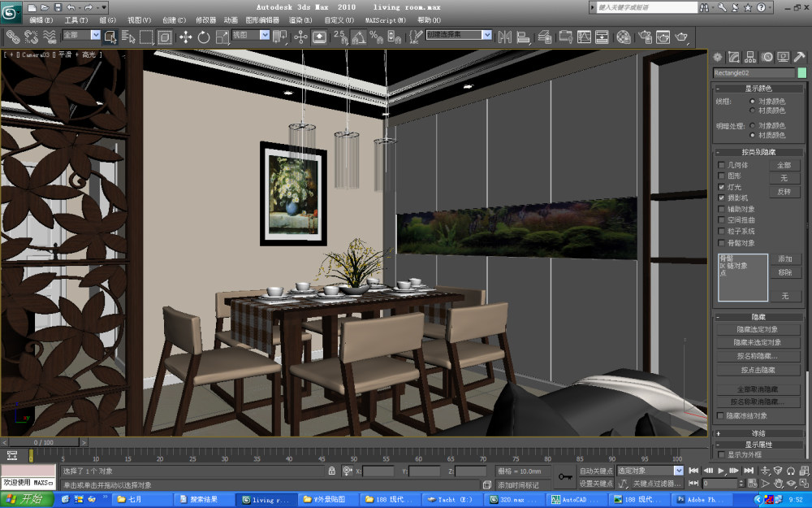Click the Render Production teapot icon
The height and width of the screenshot is (508, 812).
click(681, 37)
